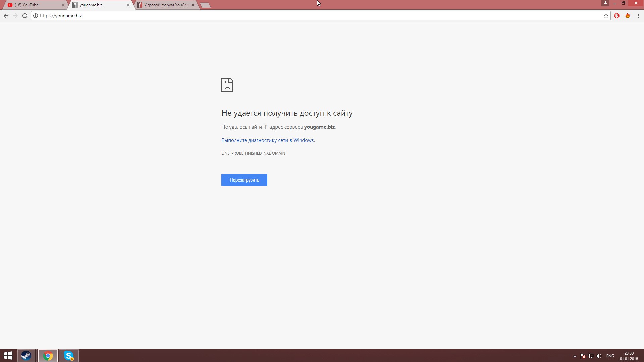Switch the ENG input language

coord(610,356)
